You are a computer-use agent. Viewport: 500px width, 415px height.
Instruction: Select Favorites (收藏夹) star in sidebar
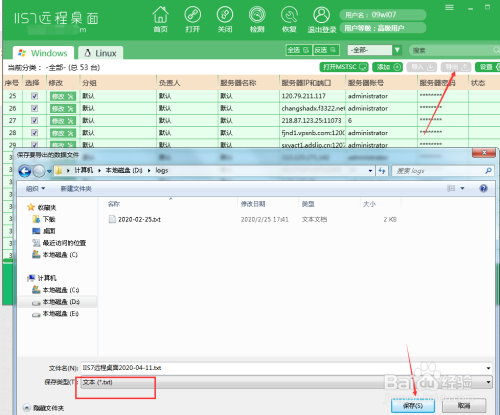point(42,207)
